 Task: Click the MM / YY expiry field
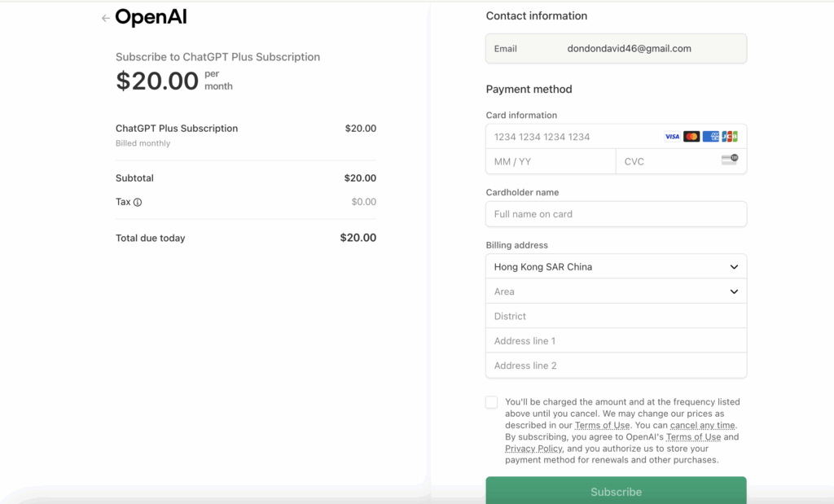pyautogui.click(x=551, y=161)
